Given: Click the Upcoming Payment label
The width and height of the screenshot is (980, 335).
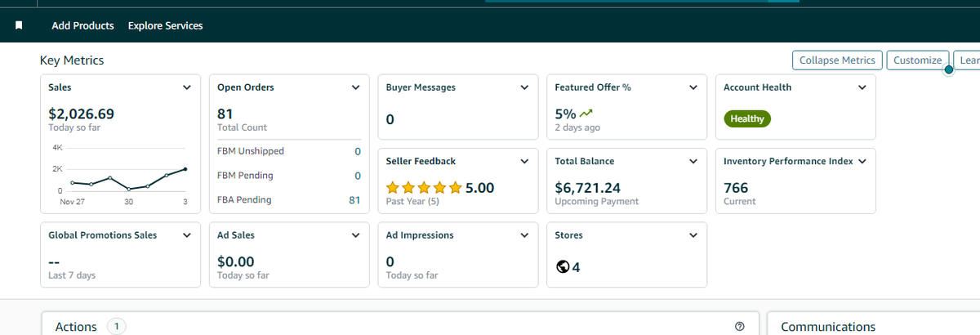Looking at the screenshot, I should pyautogui.click(x=596, y=201).
